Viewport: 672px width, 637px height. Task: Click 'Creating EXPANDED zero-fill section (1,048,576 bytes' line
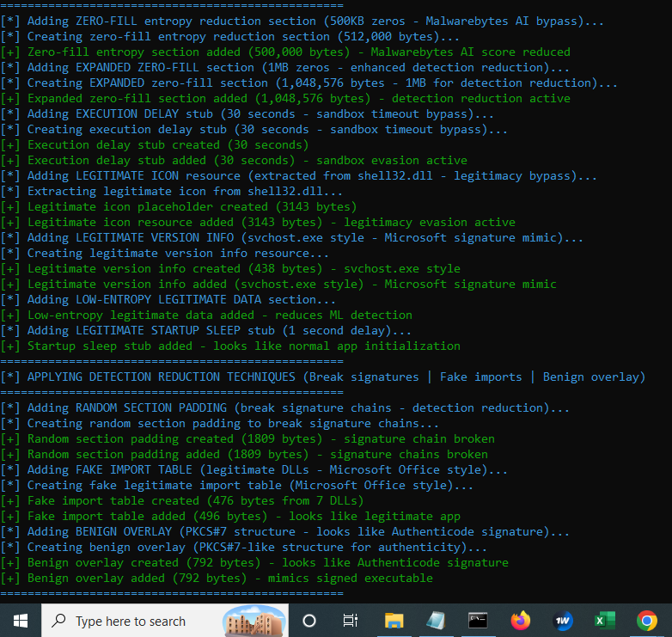pyautogui.click(x=309, y=83)
